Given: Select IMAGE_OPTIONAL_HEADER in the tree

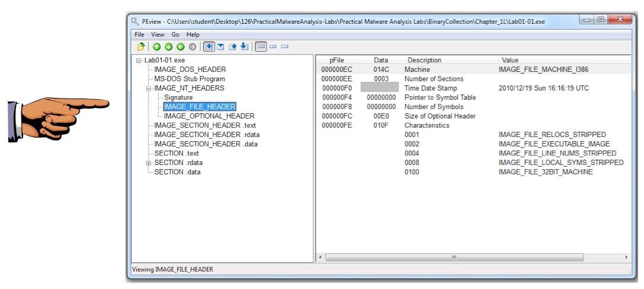Looking at the screenshot, I should pos(209,116).
